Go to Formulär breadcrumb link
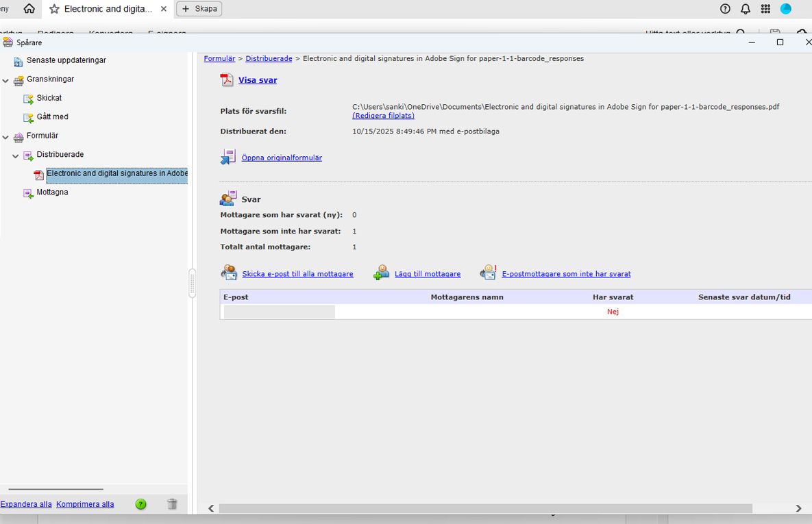 click(219, 58)
